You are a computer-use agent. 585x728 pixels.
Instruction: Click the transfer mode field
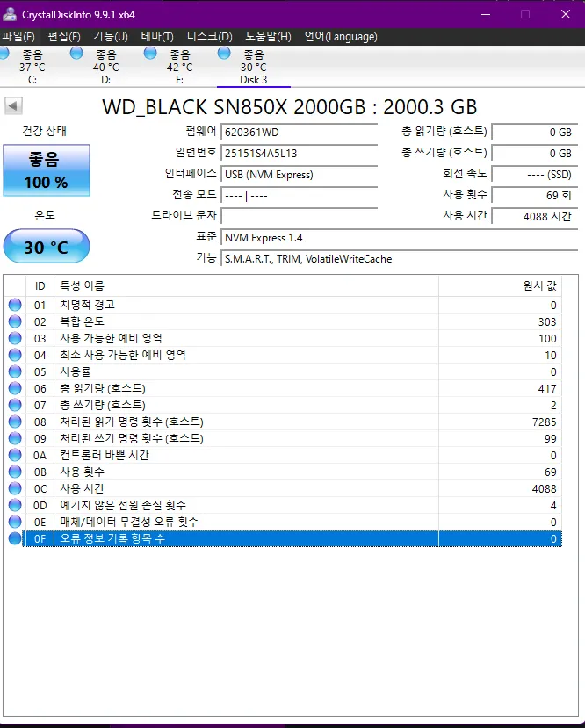(299, 196)
